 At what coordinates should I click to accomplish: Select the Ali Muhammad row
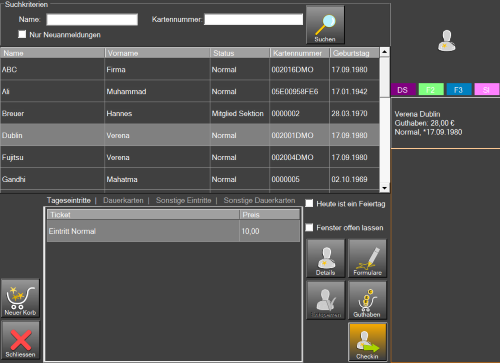190,91
